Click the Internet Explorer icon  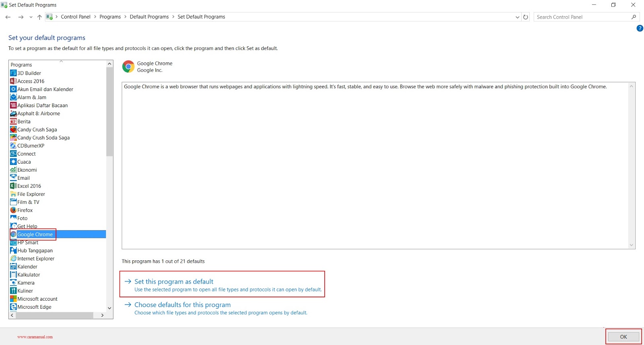point(13,258)
